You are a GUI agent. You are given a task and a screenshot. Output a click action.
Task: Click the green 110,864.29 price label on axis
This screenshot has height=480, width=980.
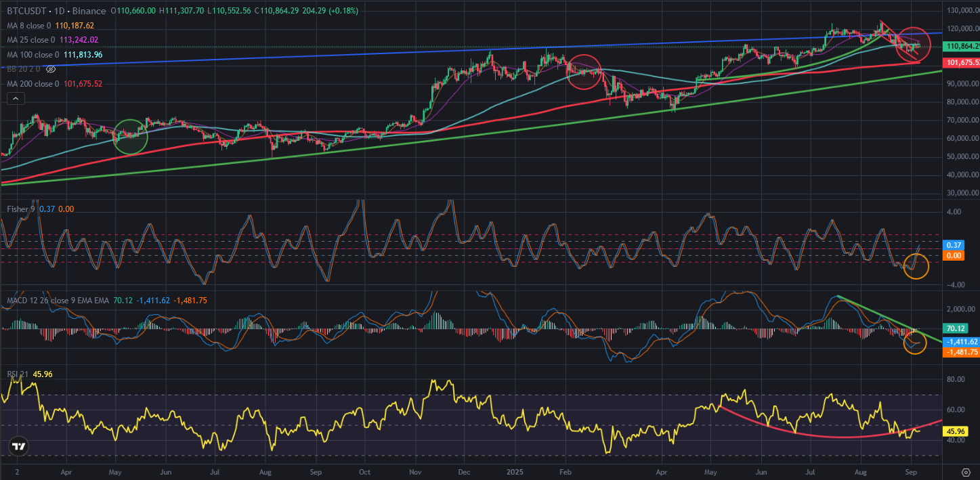[962, 46]
